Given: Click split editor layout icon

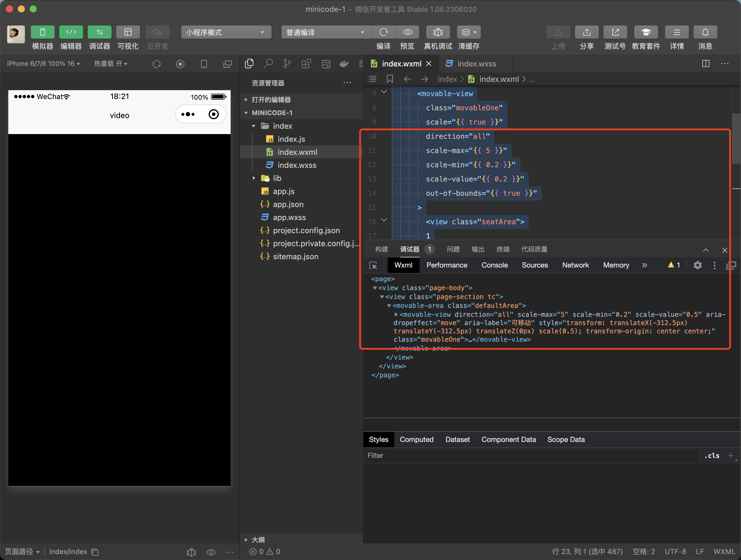Looking at the screenshot, I should [705, 63].
